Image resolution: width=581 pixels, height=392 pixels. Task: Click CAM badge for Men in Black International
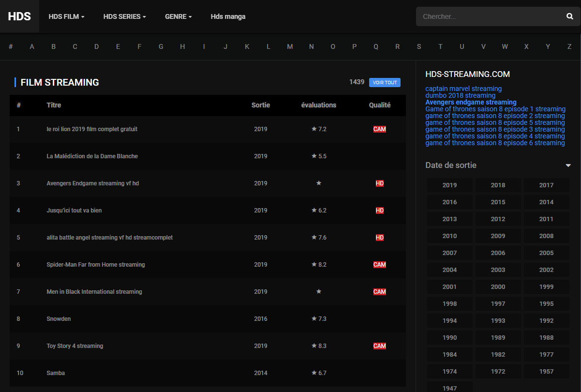pyautogui.click(x=380, y=292)
